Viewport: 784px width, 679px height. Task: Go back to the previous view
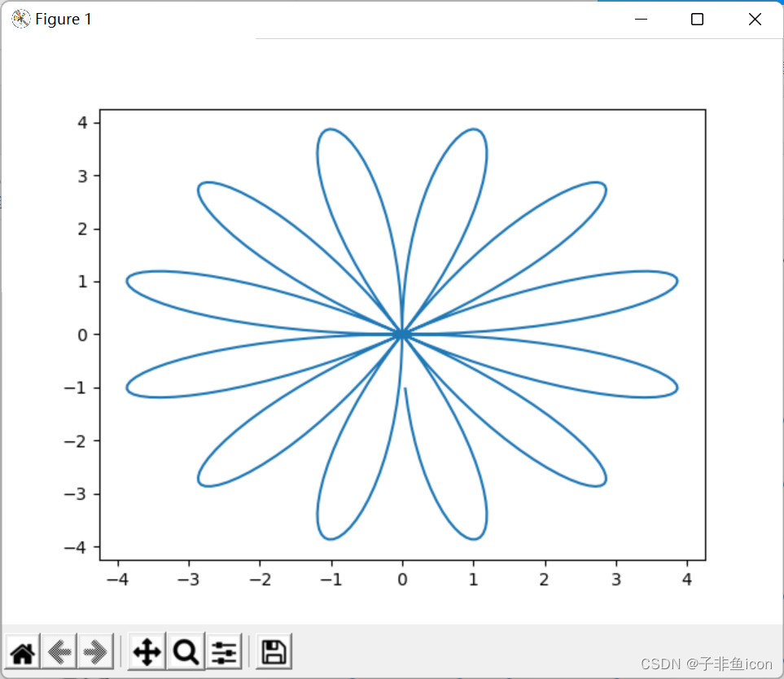click(59, 651)
